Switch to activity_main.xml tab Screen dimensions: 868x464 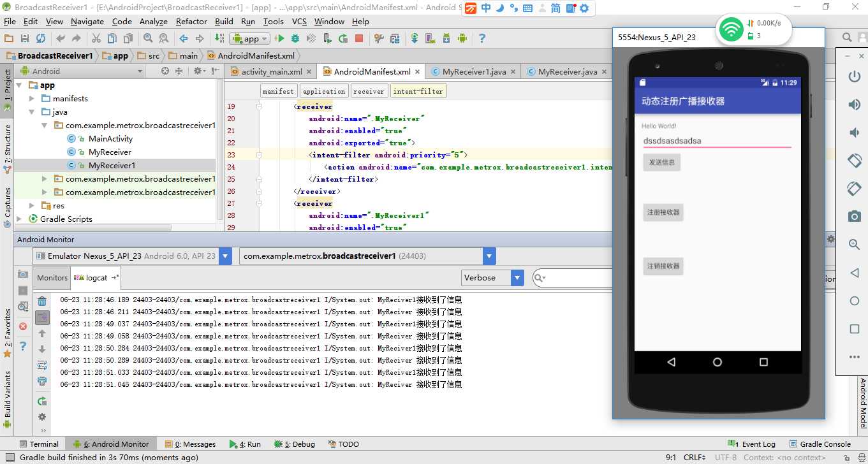click(272, 71)
